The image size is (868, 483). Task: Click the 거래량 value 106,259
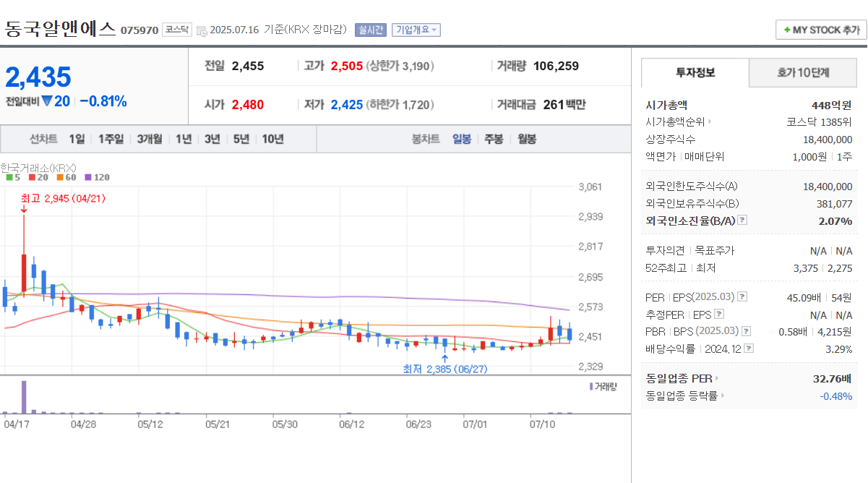(x=556, y=66)
